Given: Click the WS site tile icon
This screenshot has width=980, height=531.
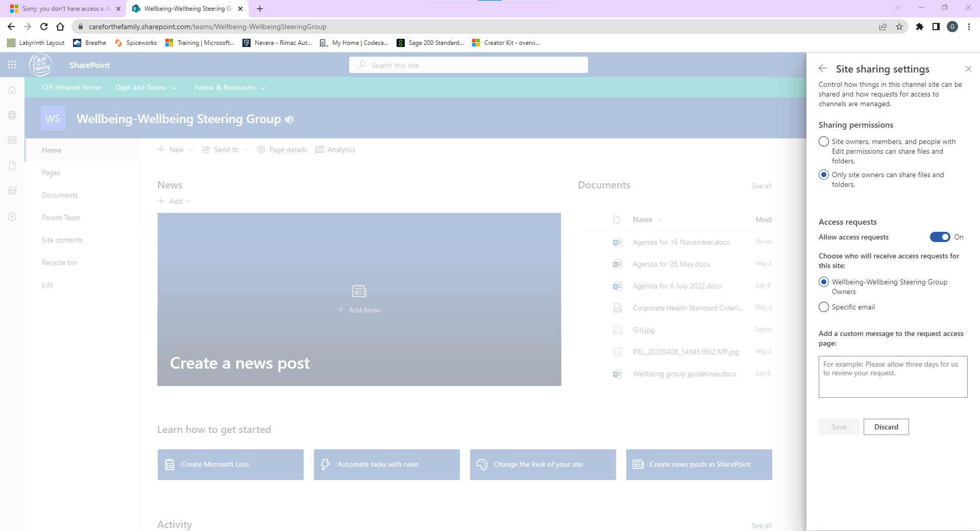Looking at the screenshot, I should pos(53,118).
